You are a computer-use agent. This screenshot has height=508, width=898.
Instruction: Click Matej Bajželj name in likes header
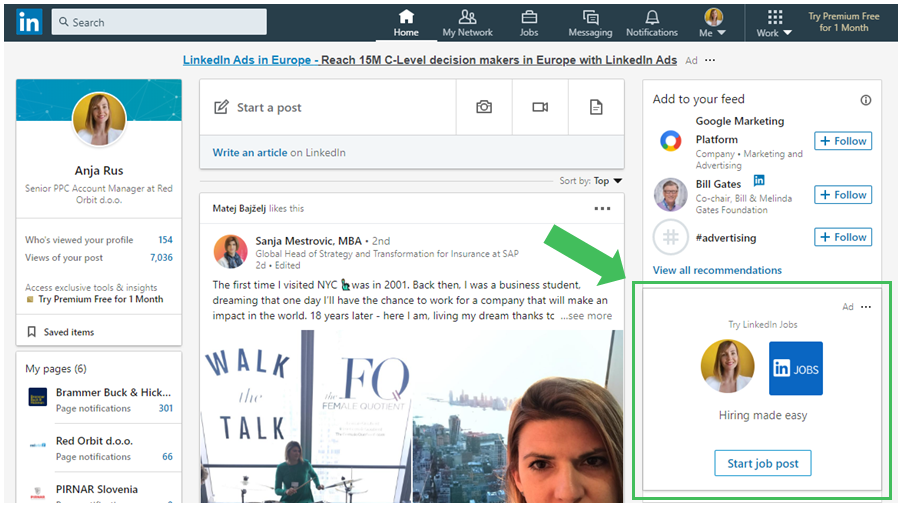point(239,208)
